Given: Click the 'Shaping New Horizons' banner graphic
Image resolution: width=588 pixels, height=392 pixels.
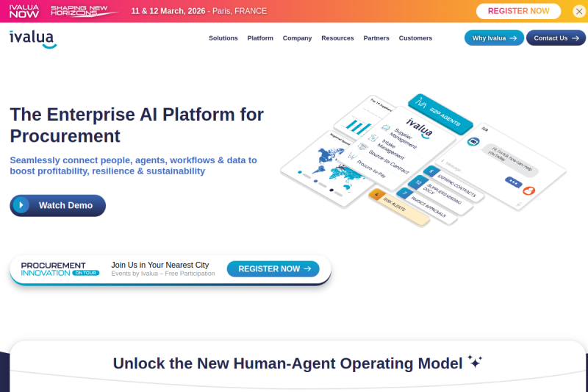Looking at the screenshot, I should pos(85,11).
